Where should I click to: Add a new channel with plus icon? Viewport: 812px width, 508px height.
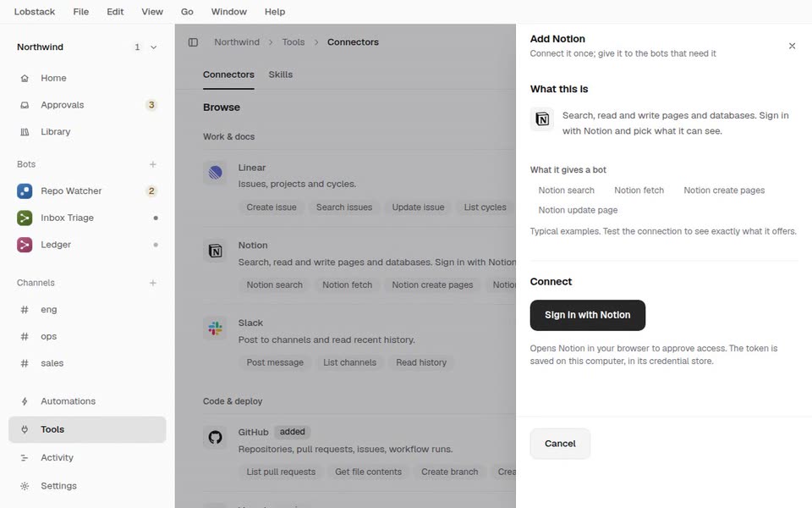tap(153, 283)
